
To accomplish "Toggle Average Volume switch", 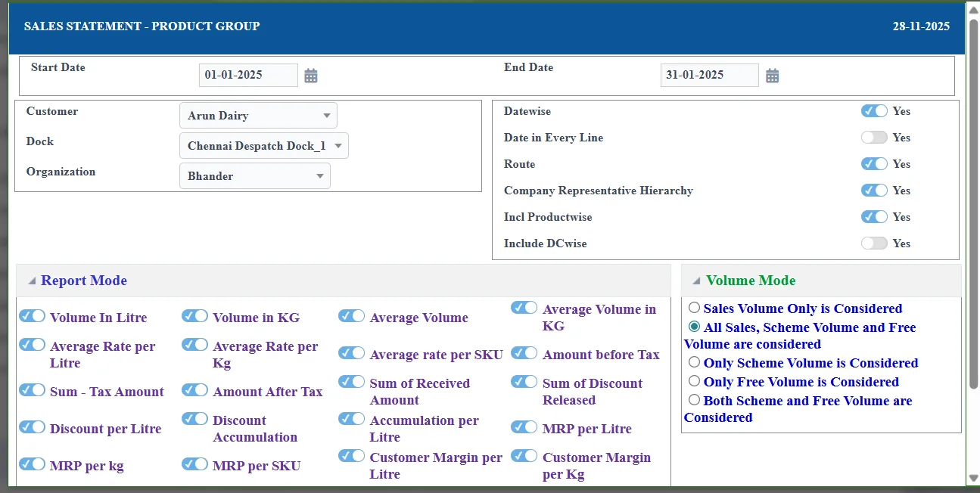I will coord(352,316).
